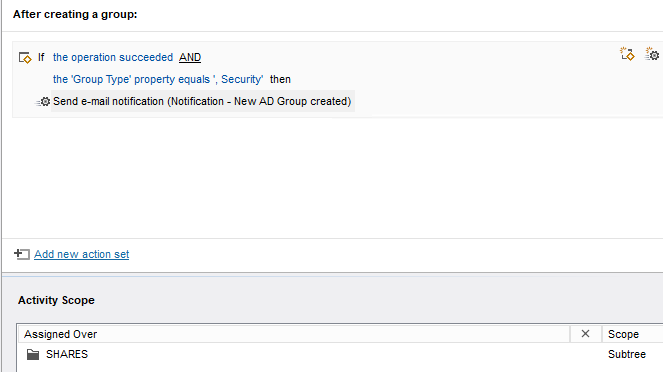
Task: Open 'the operation succeeded' condition
Action: click(x=113, y=57)
